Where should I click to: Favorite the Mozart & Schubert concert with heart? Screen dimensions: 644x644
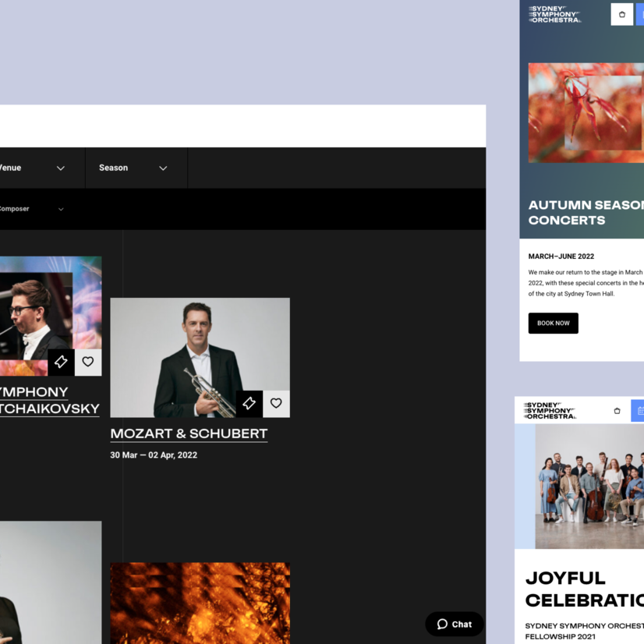276,404
